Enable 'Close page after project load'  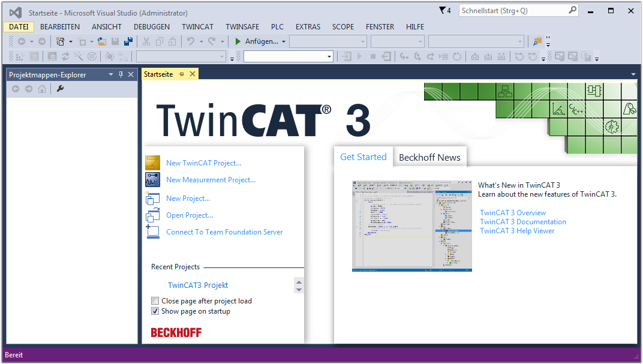tap(155, 300)
